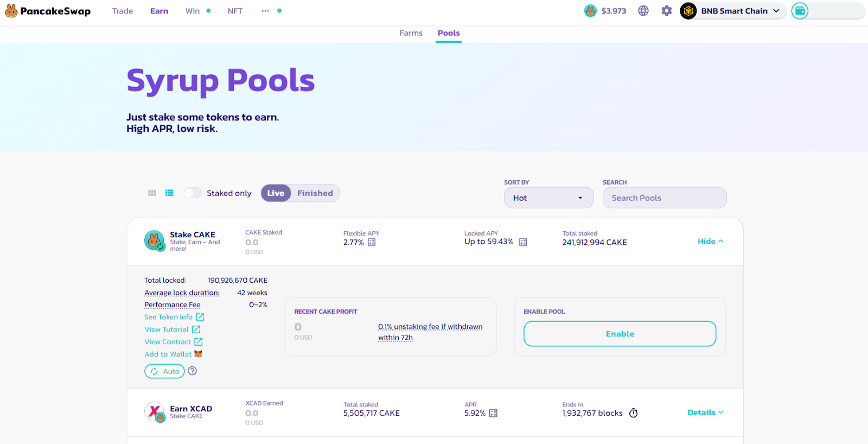Click the Earn XCAD pool token icon
868x444 pixels.
tap(155, 412)
